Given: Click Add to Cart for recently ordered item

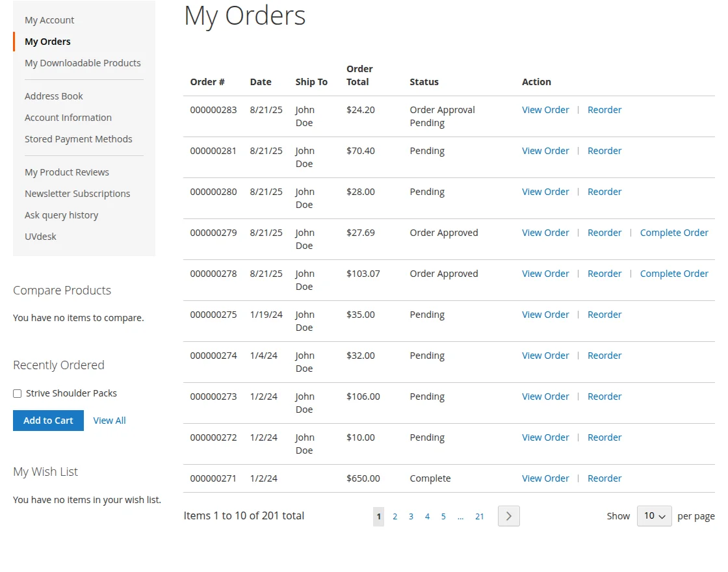Looking at the screenshot, I should click(x=48, y=420).
